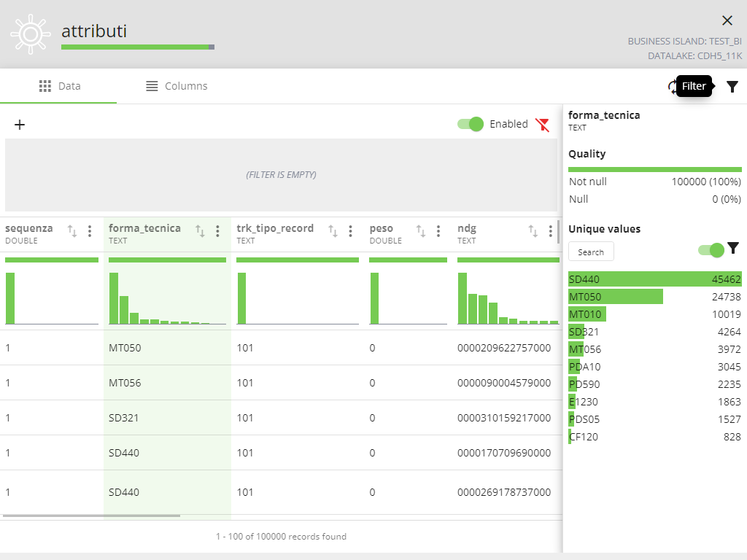Click the Filter funnel icon in the toolbar

point(732,87)
